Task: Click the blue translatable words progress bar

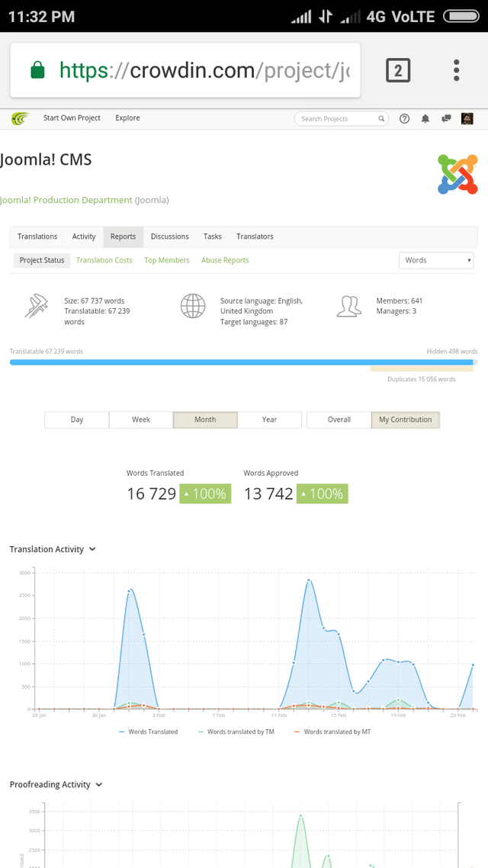Action: coord(241,362)
